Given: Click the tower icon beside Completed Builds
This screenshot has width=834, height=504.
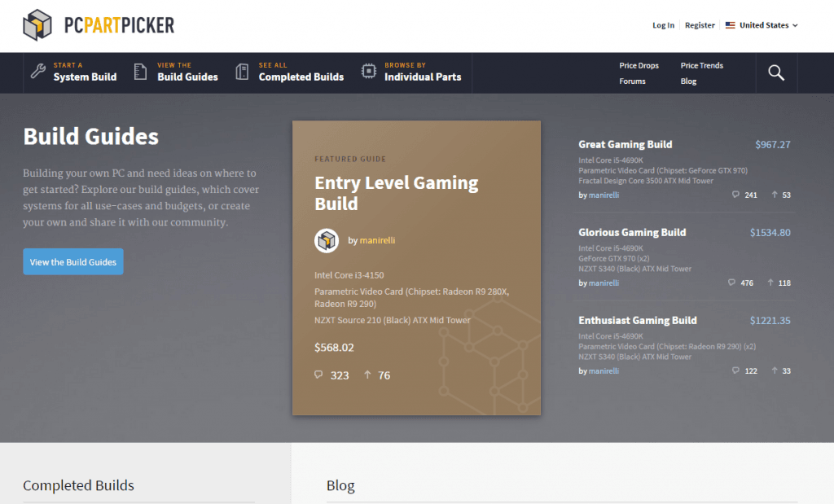Looking at the screenshot, I should (242, 72).
